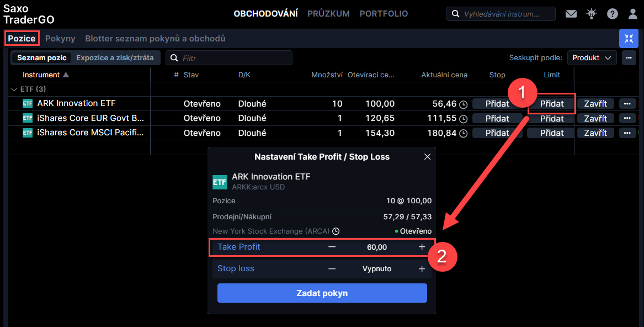This screenshot has height=327, width=644.
Task: Close the Take Profit / Stop Loss dialog
Action: 427,157
